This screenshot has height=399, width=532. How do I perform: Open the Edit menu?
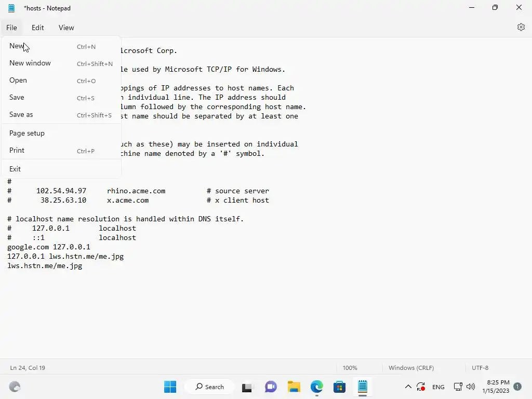click(x=37, y=28)
